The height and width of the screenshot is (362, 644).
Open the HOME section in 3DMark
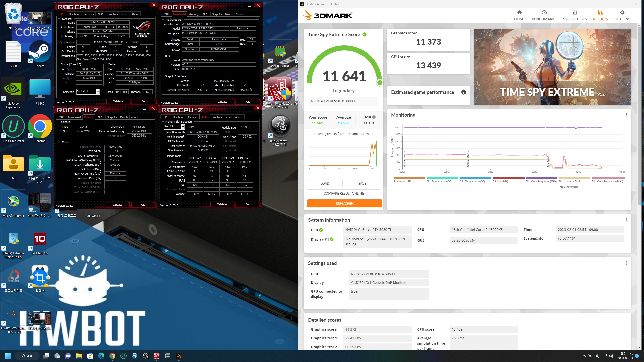[x=519, y=15]
